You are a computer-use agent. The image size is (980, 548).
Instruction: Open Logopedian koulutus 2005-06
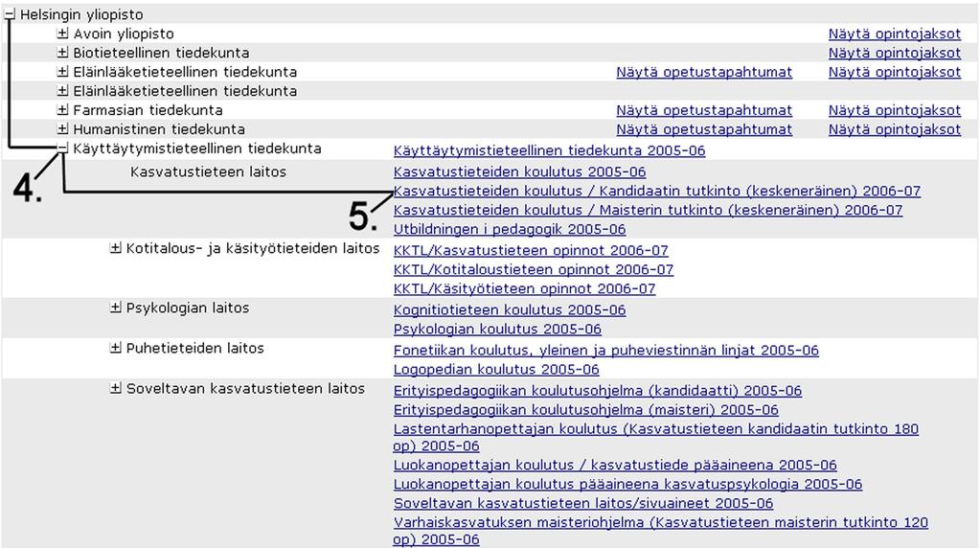(x=496, y=369)
